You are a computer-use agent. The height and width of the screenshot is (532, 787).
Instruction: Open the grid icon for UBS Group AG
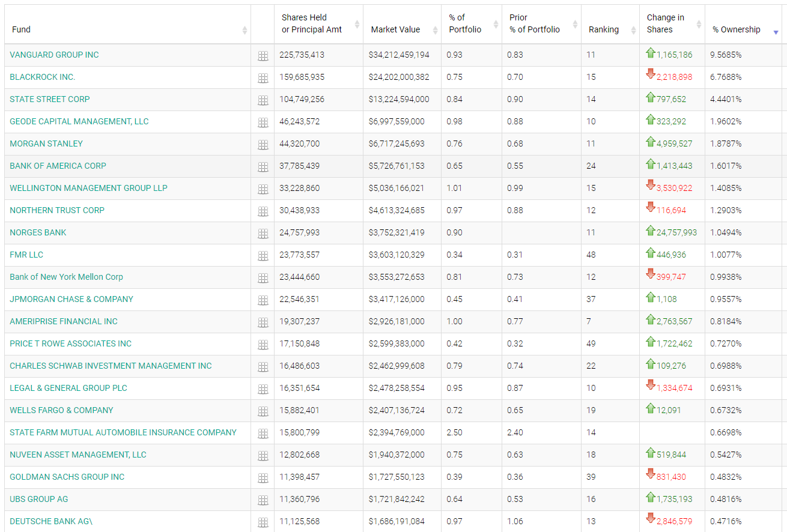(263, 500)
